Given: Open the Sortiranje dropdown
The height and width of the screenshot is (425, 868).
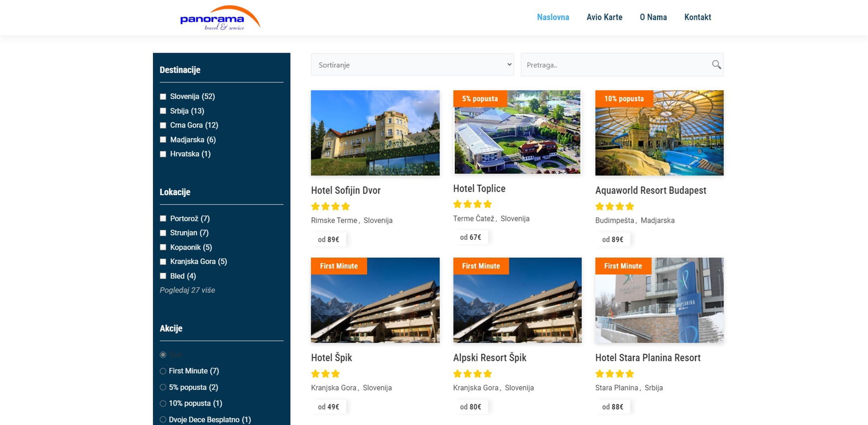Looking at the screenshot, I should (x=412, y=65).
